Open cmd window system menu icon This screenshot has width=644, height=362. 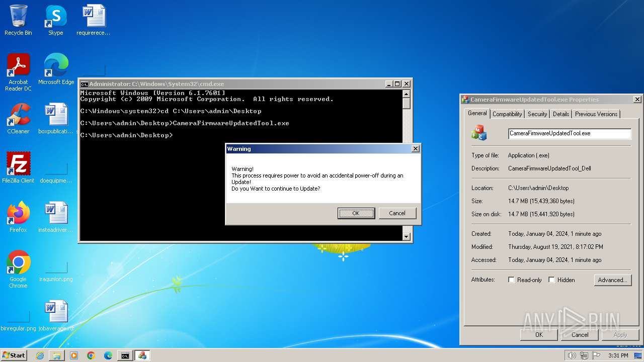tap(85, 84)
